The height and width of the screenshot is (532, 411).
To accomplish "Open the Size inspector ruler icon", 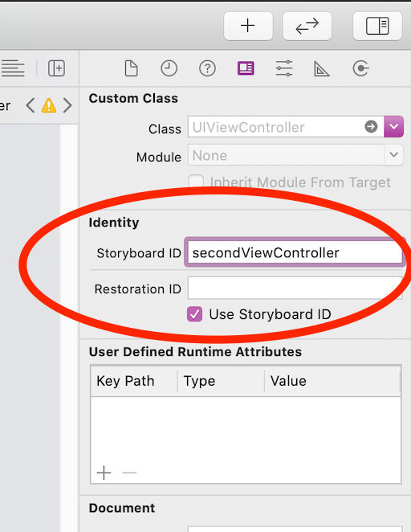I will coord(322,69).
